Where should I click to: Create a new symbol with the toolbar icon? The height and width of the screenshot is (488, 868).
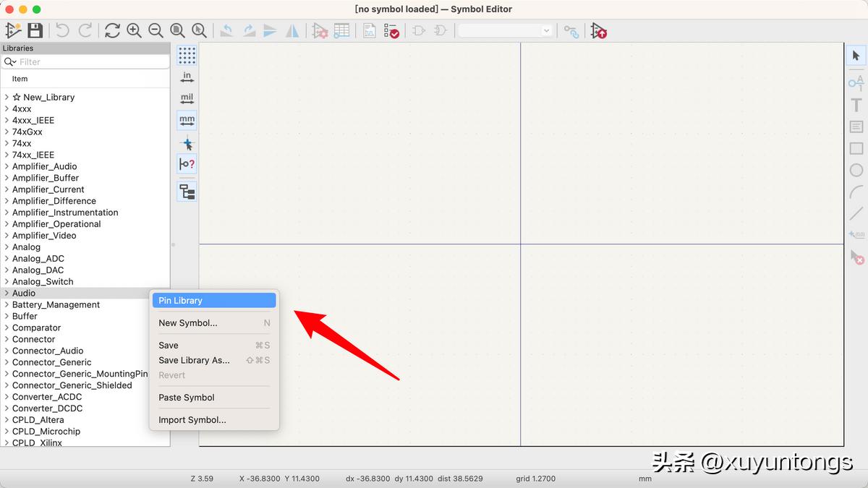[12, 30]
